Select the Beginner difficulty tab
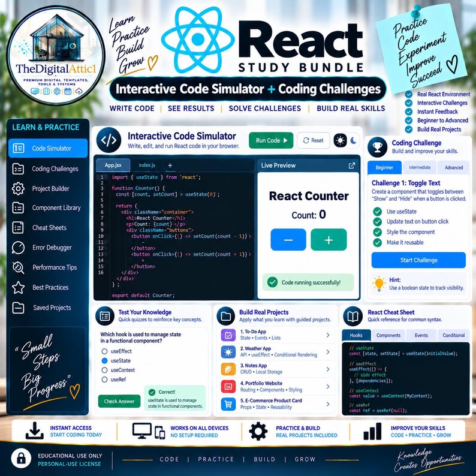Screen dimensions: 476x476 click(384, 168)
